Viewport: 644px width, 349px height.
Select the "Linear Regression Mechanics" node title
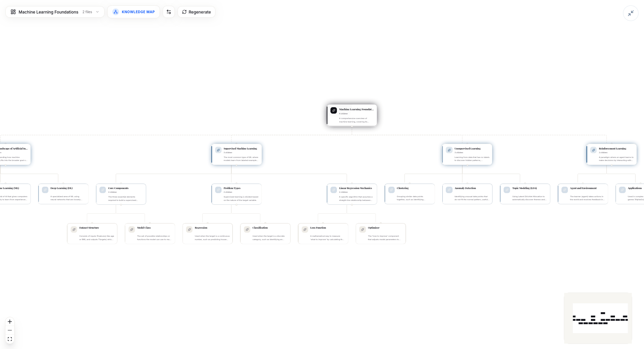pyautogui.click(x=355, y=188)
